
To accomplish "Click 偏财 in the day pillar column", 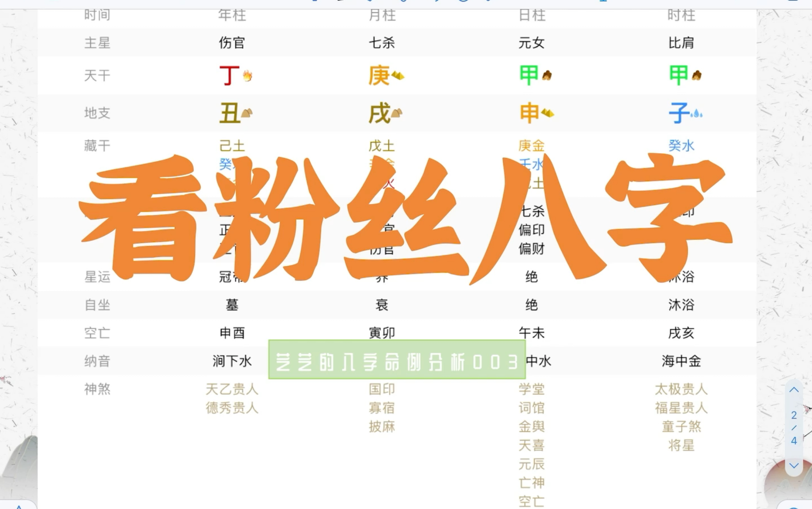I will pos(531,249).
